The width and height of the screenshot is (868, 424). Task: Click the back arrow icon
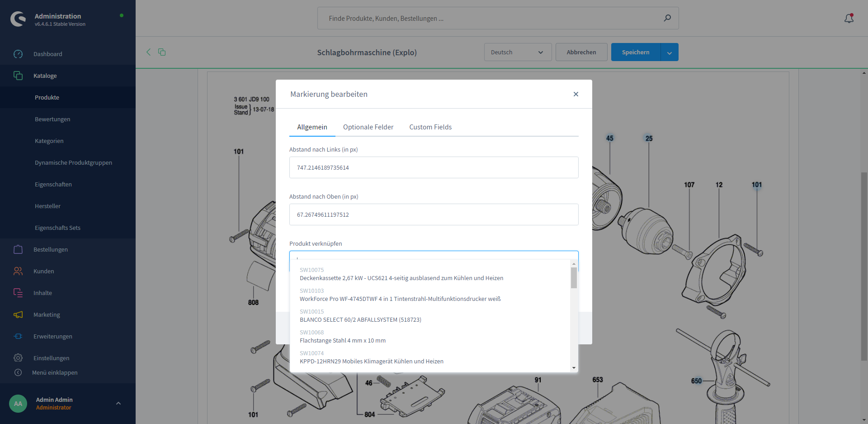[148, 52]
